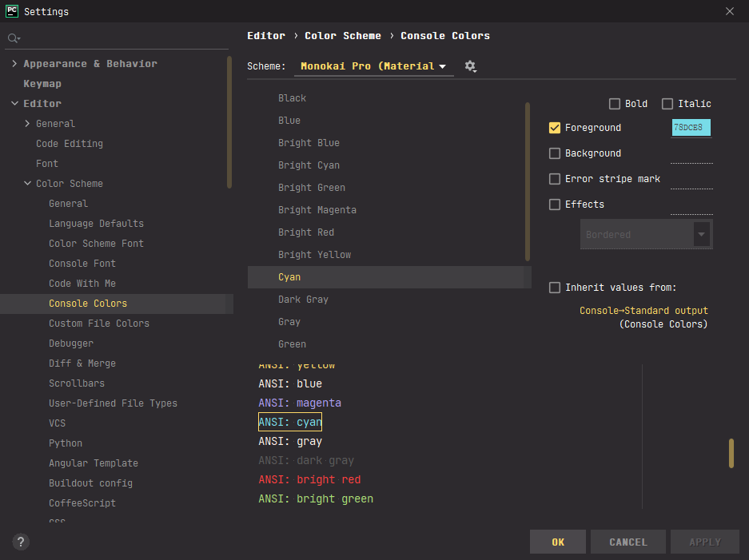Screen dimensions: 749x560
Task: Enable the Bold checkbox
Action: [615, 104]
